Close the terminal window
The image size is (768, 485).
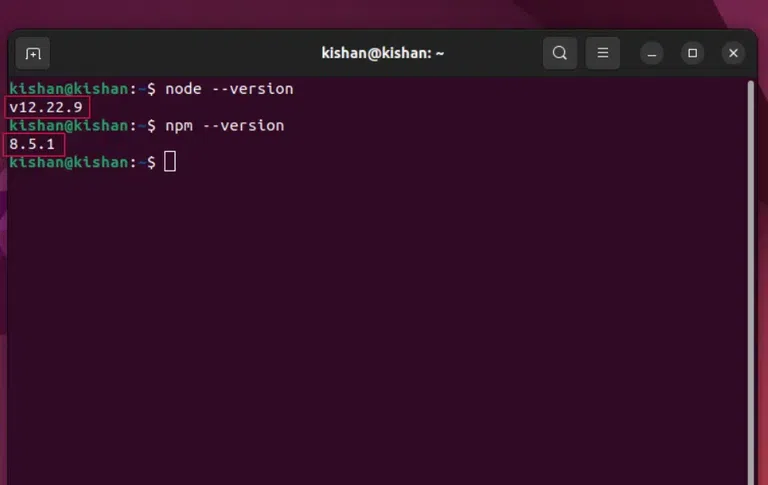pyautogui.click(x=733, y=53)
